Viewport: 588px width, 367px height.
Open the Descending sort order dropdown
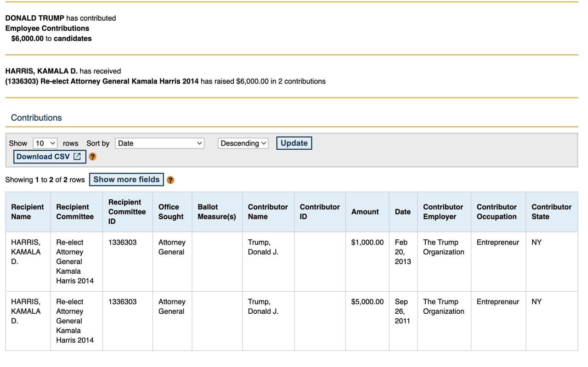click(x=243, y=143)
